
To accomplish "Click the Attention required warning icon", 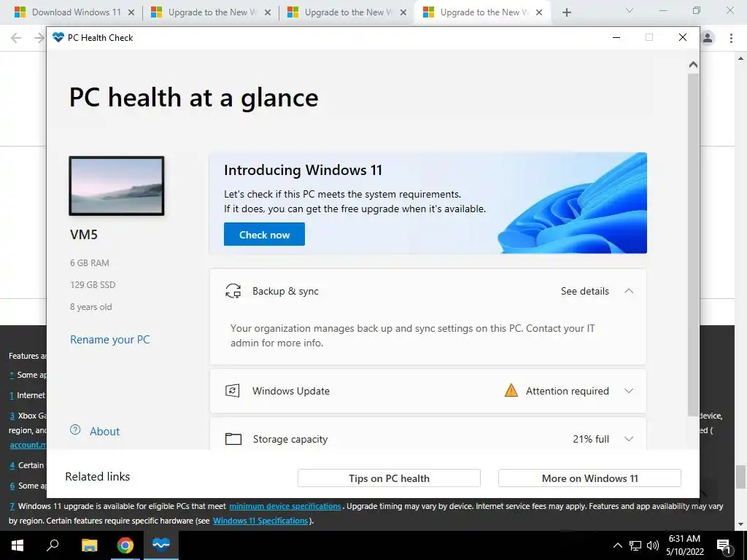I will click(511, 391).
